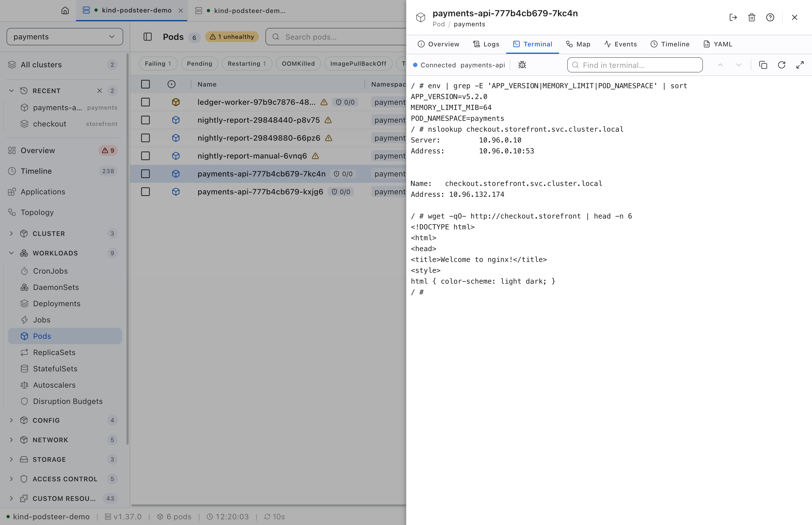Toggle the sidebar panel icon beside Pods
Viewport: 812px width, 525px height.
click(x=148, y=37)
